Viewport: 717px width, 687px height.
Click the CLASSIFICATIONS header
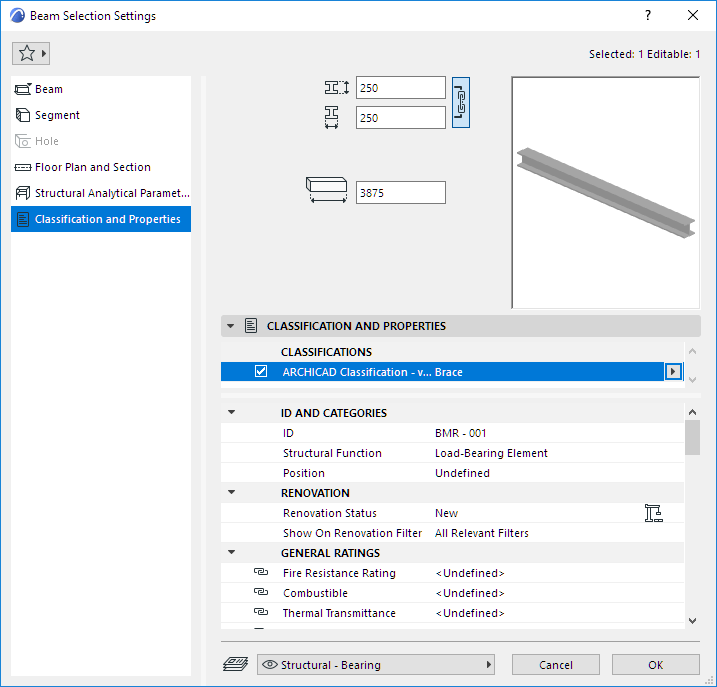pyautogui.click(x=326, y=352)
